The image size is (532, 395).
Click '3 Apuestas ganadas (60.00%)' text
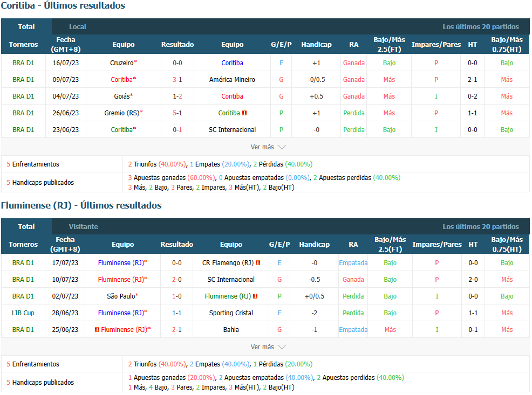172,178
